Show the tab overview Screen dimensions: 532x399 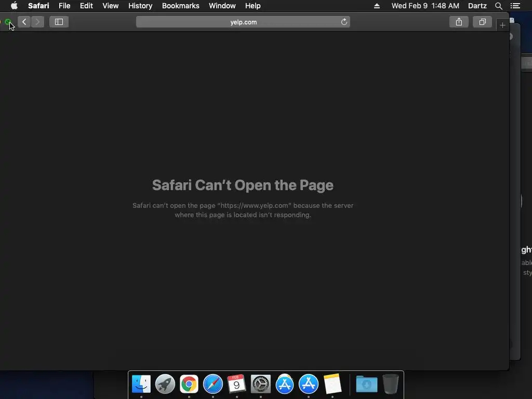point(482,22)
